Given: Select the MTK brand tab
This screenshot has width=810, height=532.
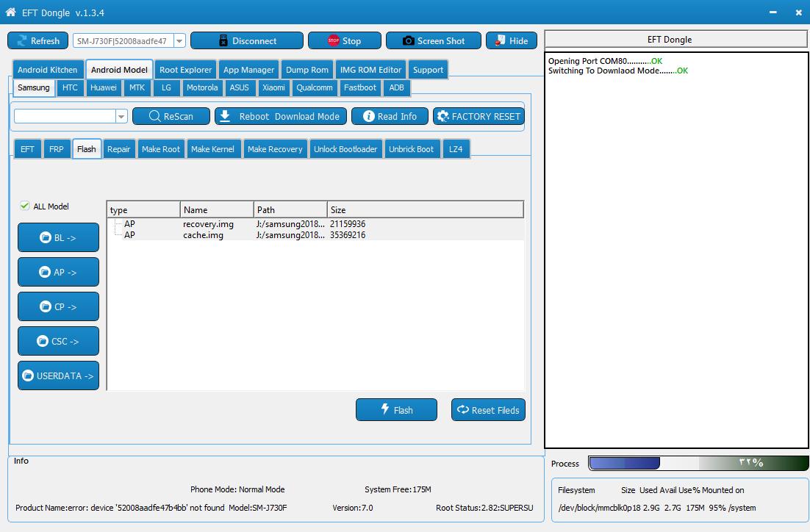Looking at the screenshot, I should pos(137,87).
